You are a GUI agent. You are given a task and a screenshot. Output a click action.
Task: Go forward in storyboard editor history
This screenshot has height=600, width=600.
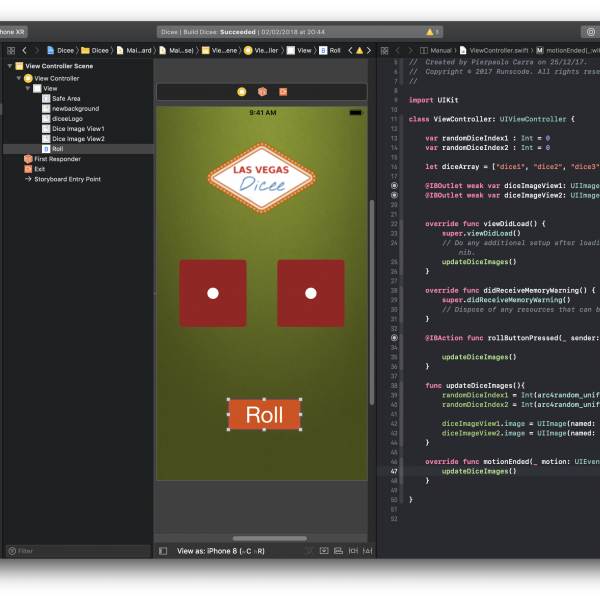pyautogui.click(x=37, y=51)
